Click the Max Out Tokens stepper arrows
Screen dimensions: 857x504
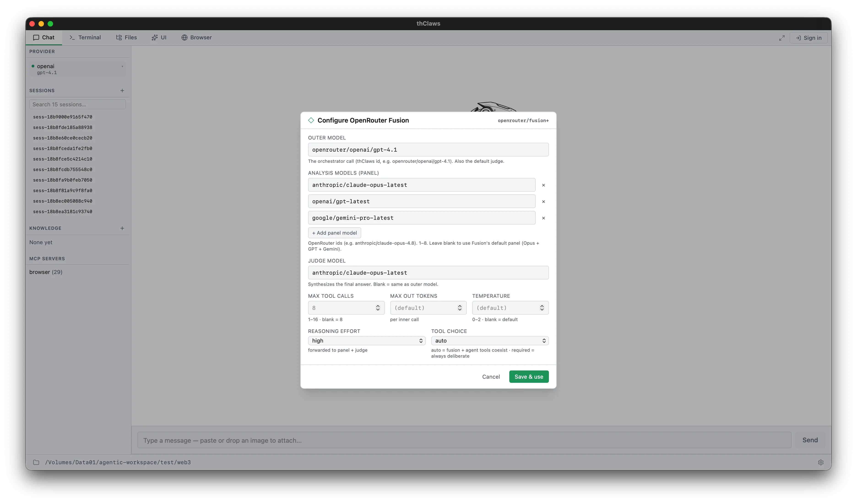coord(460,308)
